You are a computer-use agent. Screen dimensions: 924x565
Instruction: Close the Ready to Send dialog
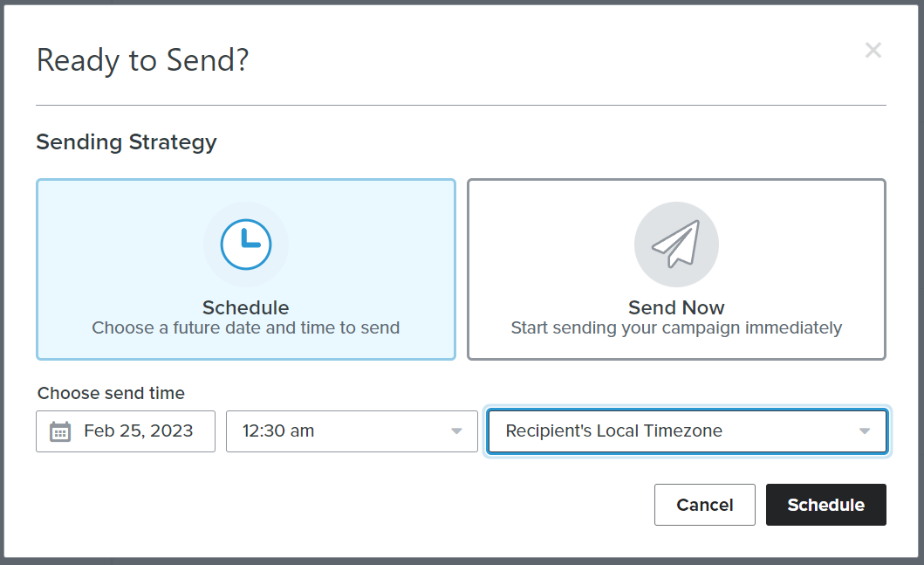873,50
